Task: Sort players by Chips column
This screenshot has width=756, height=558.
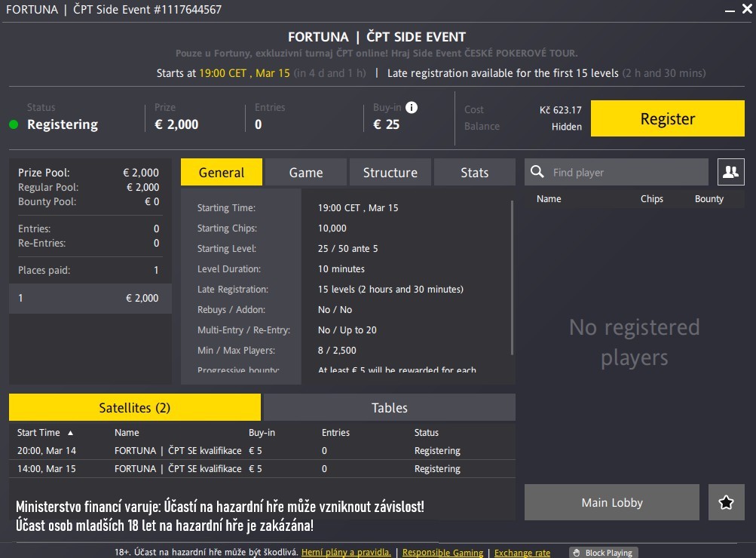Action: (651, 199)
